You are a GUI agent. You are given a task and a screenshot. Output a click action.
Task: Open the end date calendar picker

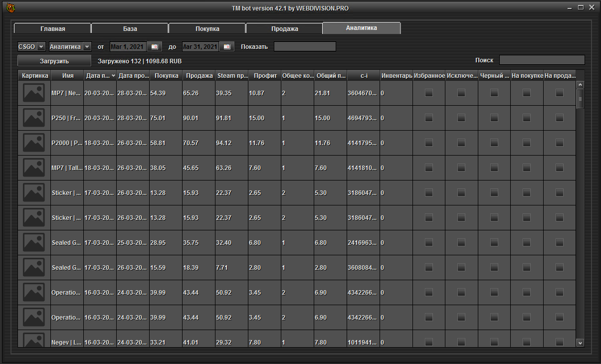[x=227, y=46]
